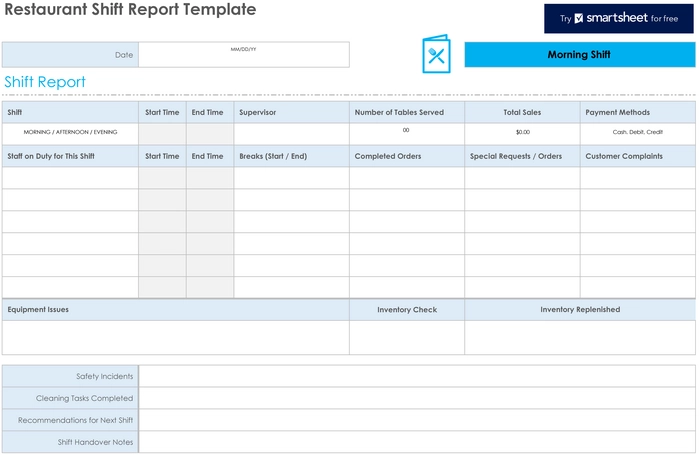The width and height of the screenshot is (699, 455).
Task: Click the MORNING / AFTERNOON / EVENING cell
Action: coord(70,134)
